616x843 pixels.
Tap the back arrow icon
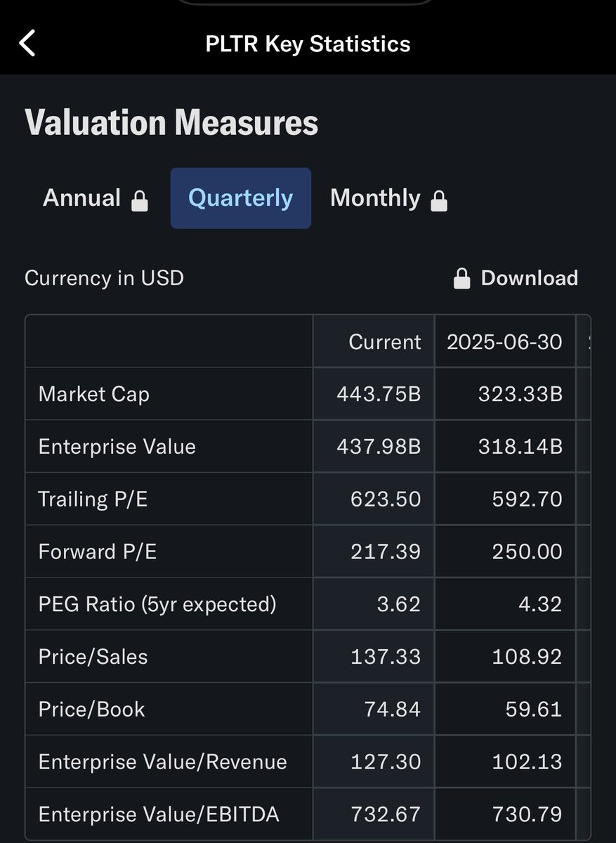pos(27,44)
